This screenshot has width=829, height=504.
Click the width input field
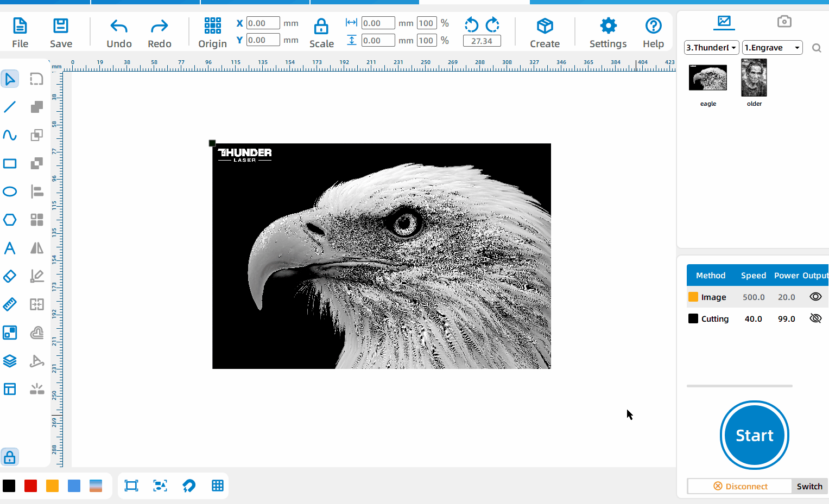[x=378, y=23]
